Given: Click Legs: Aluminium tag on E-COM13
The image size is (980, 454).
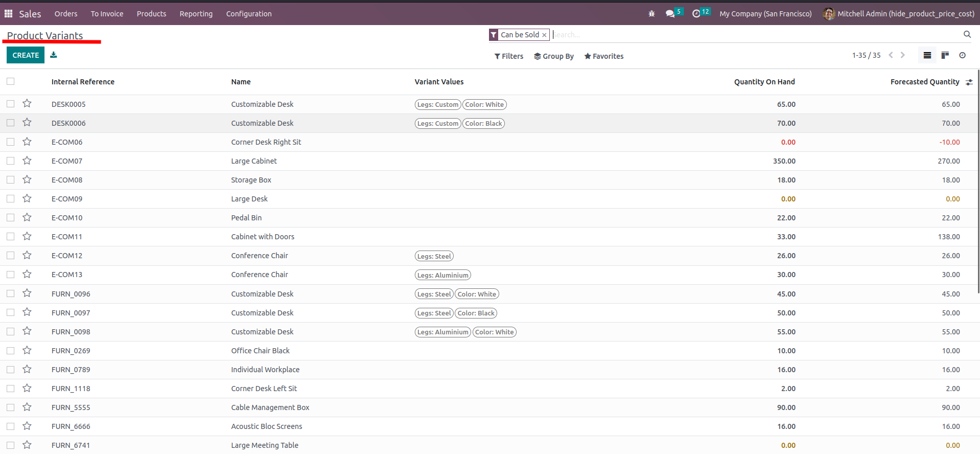Looking at the screenshot, I should 442,275.
